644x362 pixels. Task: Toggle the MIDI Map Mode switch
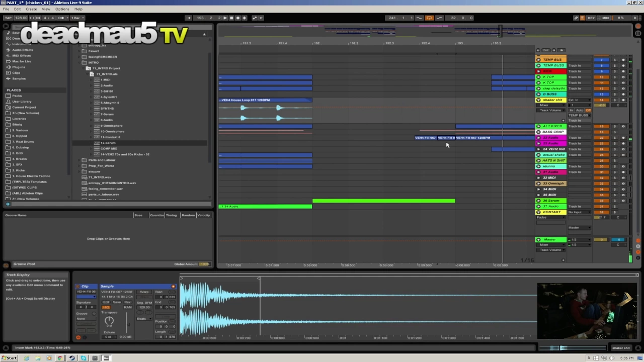[606, 18]
